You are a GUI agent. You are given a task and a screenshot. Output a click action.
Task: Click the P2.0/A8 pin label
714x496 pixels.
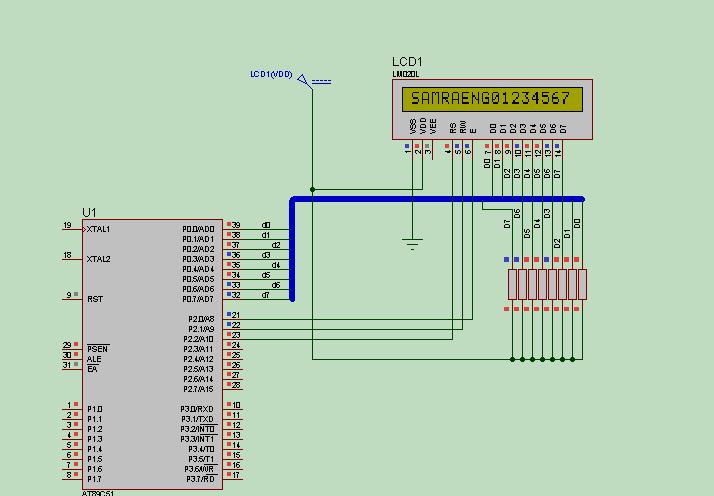point(201,319)
